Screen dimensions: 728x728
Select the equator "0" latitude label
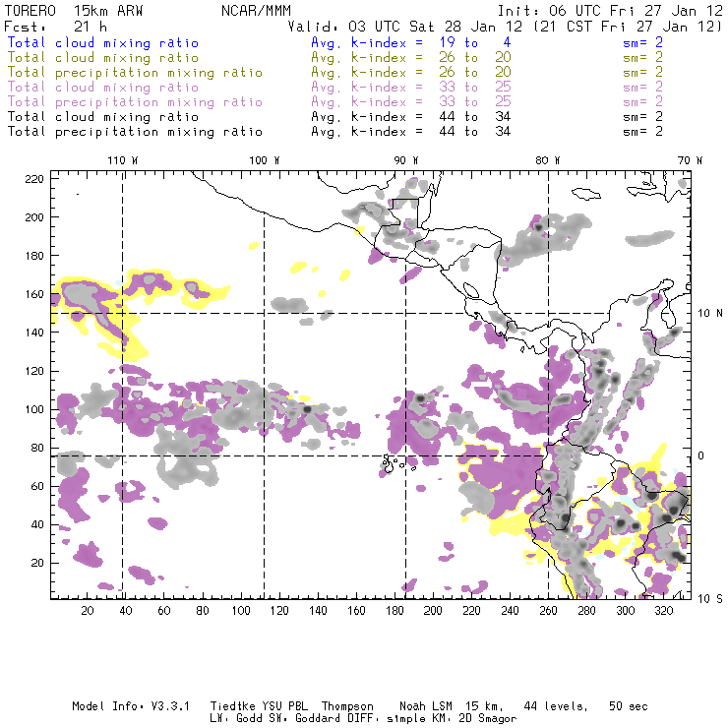coord(700,455)
